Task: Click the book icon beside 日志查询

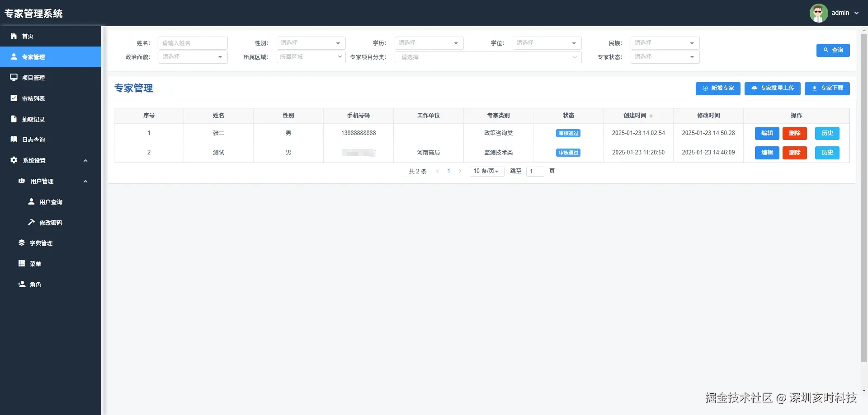Action: click(14, 139)
